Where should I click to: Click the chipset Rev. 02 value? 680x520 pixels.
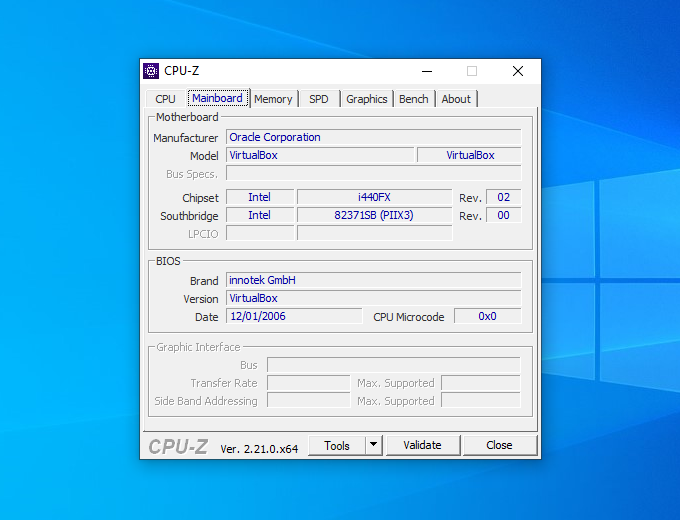tap(503, 197)
